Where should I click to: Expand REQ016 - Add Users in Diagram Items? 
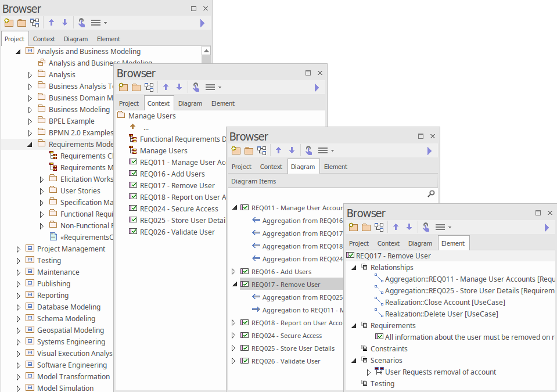pyautogui.click(x=234, y=272)
